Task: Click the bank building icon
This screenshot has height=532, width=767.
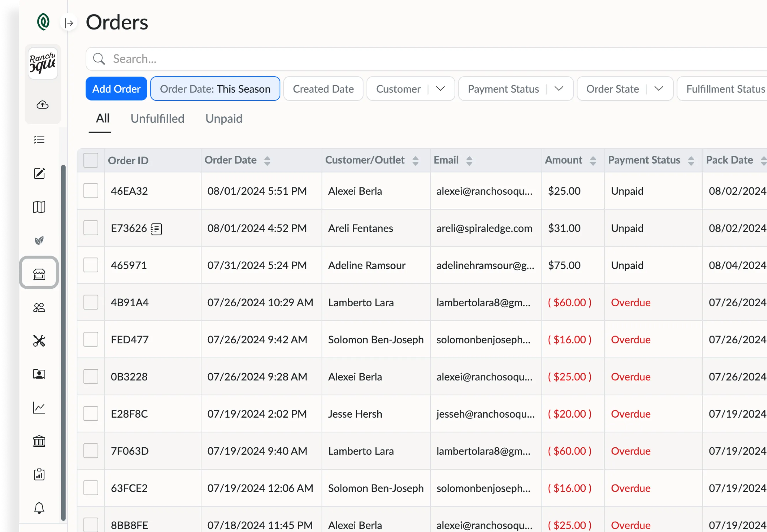Action: 39,441
